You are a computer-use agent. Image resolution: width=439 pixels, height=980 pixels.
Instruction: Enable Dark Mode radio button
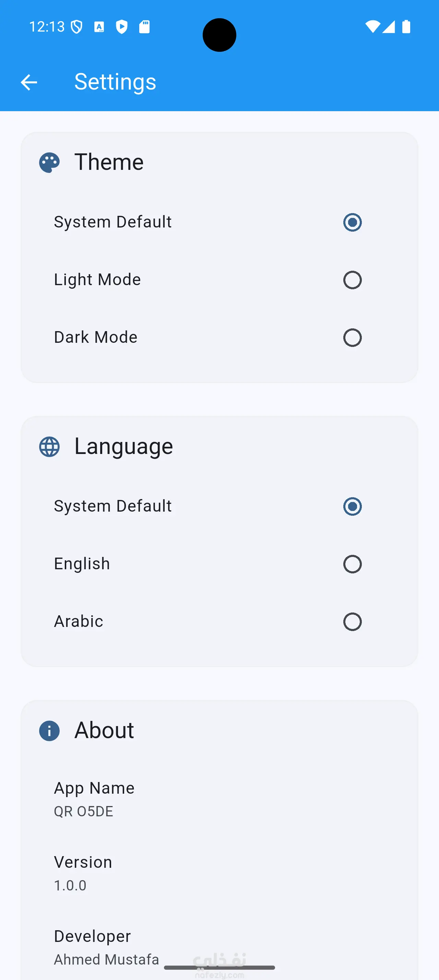tap(352, 337)
